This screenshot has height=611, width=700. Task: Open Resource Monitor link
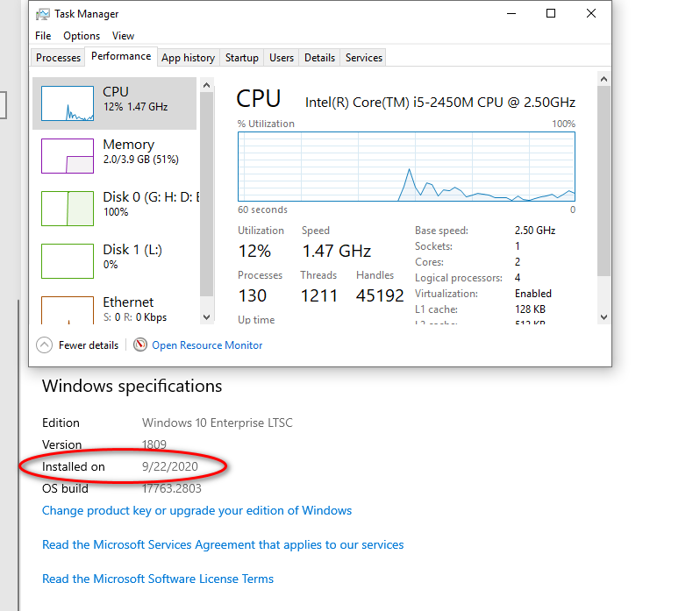pyautogui.click(x=207, y=345)
